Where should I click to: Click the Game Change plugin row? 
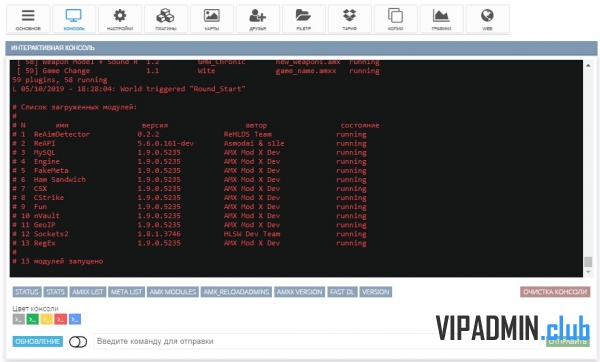point(198,71)
